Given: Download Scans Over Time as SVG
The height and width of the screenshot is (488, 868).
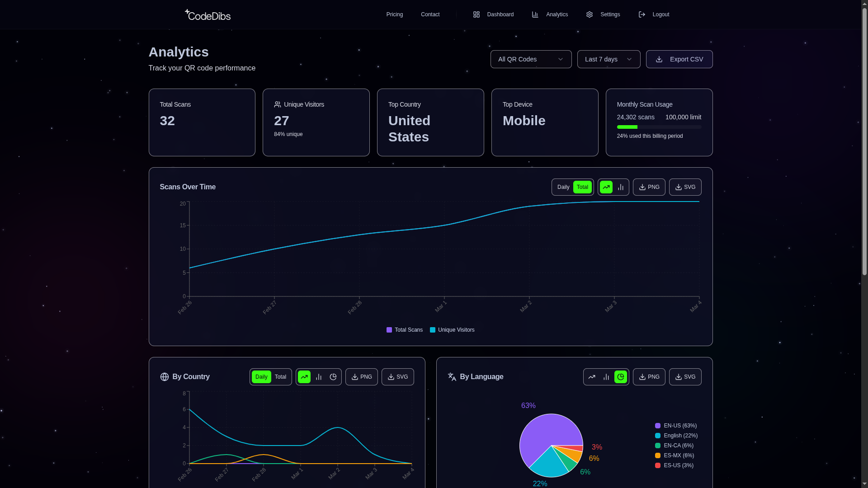Looking at the screenshot, I should (x=685, y=187).
